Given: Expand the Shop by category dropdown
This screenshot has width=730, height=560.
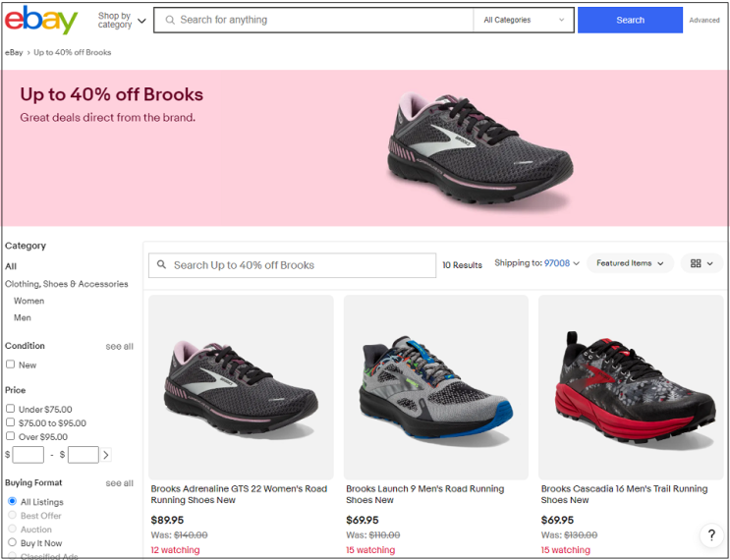Looking at the screenshot, I should click(x=122, y=20).
